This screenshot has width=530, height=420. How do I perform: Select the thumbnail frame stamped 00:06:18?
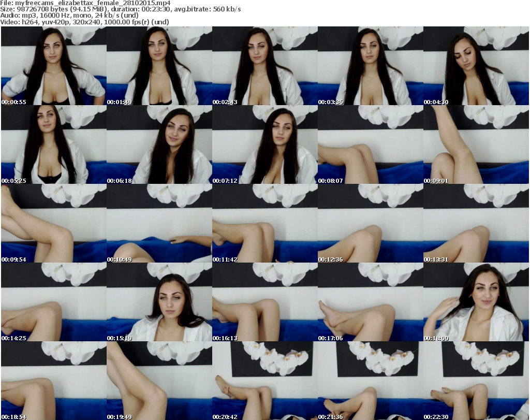pos(159,144)
